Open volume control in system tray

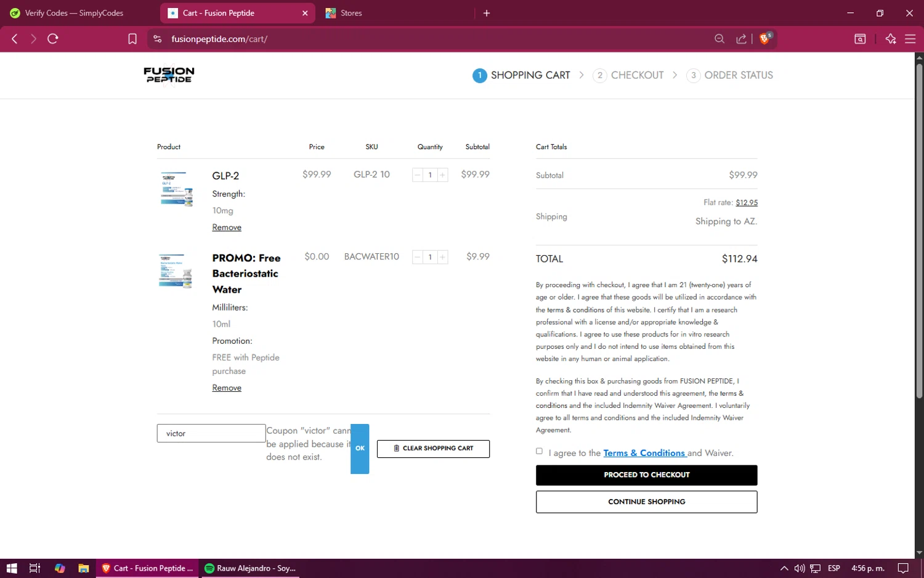(x=800, y=568)
